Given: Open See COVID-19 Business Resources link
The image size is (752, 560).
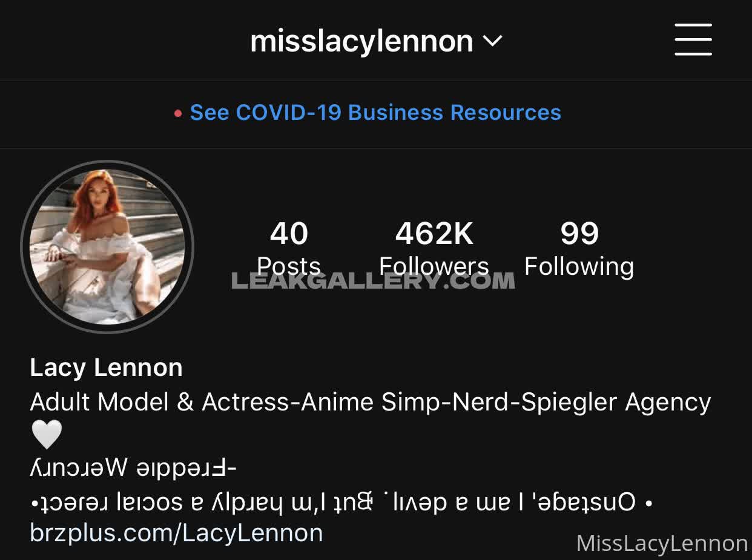Looking at the screenshot, I should (375, 113).
